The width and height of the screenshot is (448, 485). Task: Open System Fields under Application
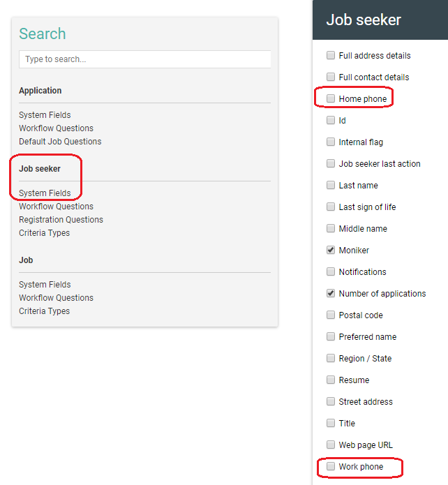click(45, 115)
